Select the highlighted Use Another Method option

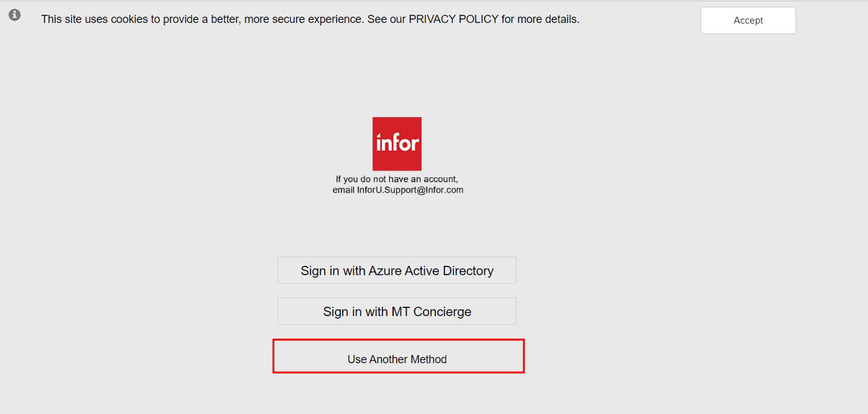[397, 359]
